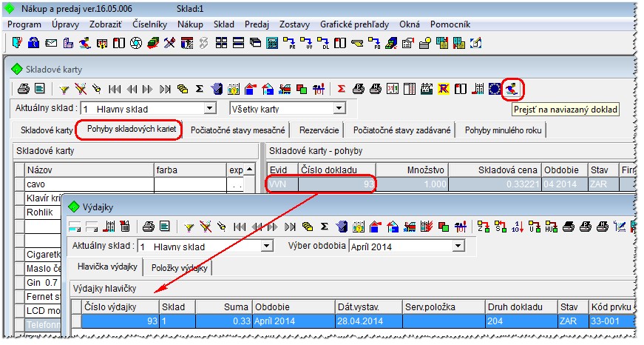
Task: Click the tile windows grid icon in main toolbar
Action: pos(221,43)
